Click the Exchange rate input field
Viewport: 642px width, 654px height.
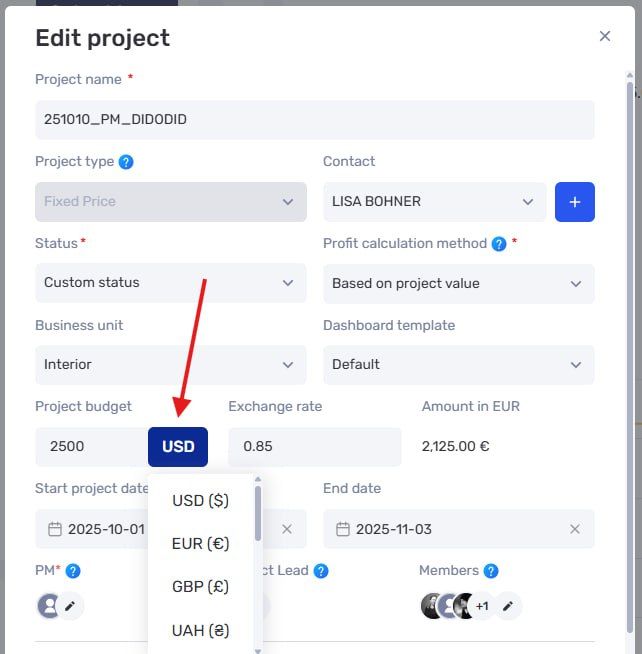tap(315, 447)
